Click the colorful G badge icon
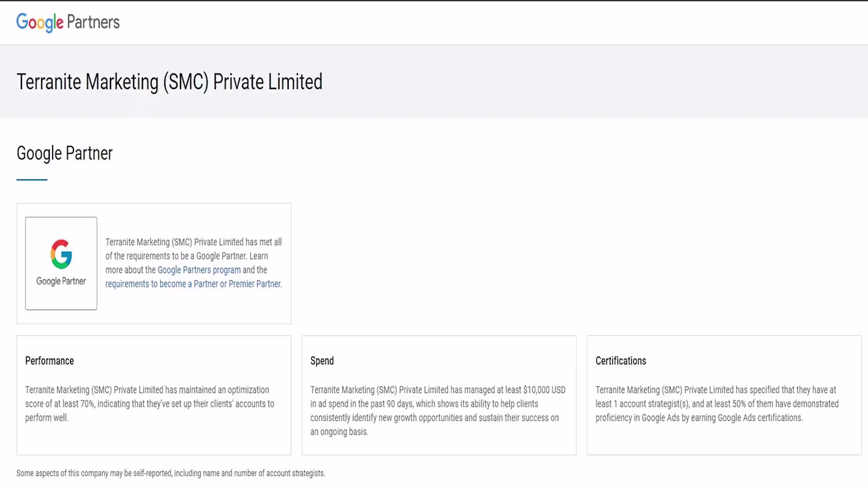This screenshot has height=488, width=868. tap(61, 254)
